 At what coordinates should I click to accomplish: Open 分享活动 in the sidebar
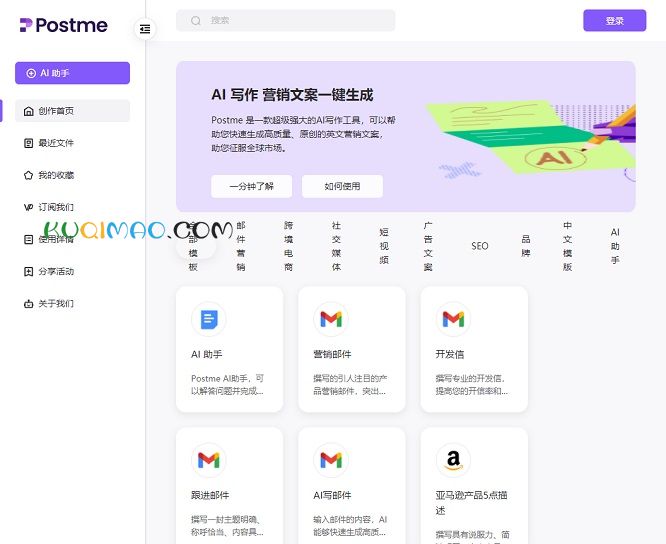pyautogui.click(x=72, y=271)
